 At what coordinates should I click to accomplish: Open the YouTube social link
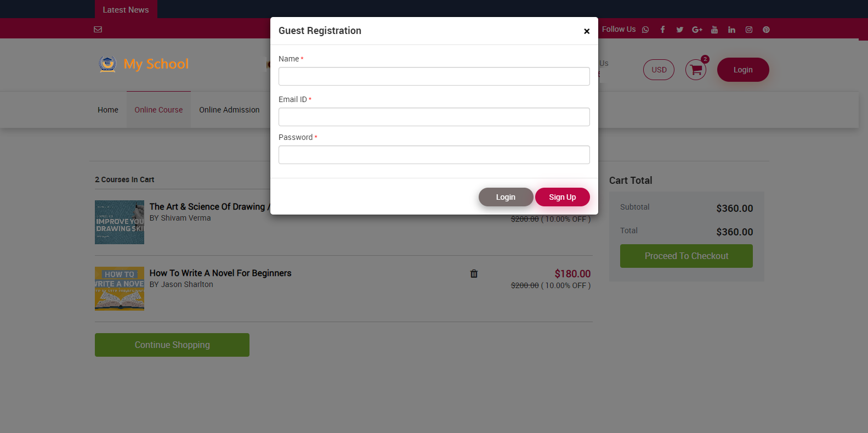click(714, 30)
